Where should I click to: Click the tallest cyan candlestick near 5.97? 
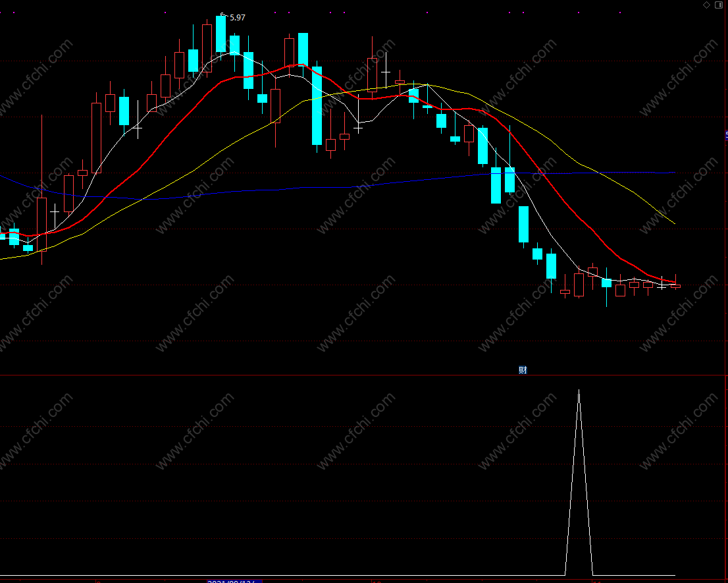[x=221, y=34]
